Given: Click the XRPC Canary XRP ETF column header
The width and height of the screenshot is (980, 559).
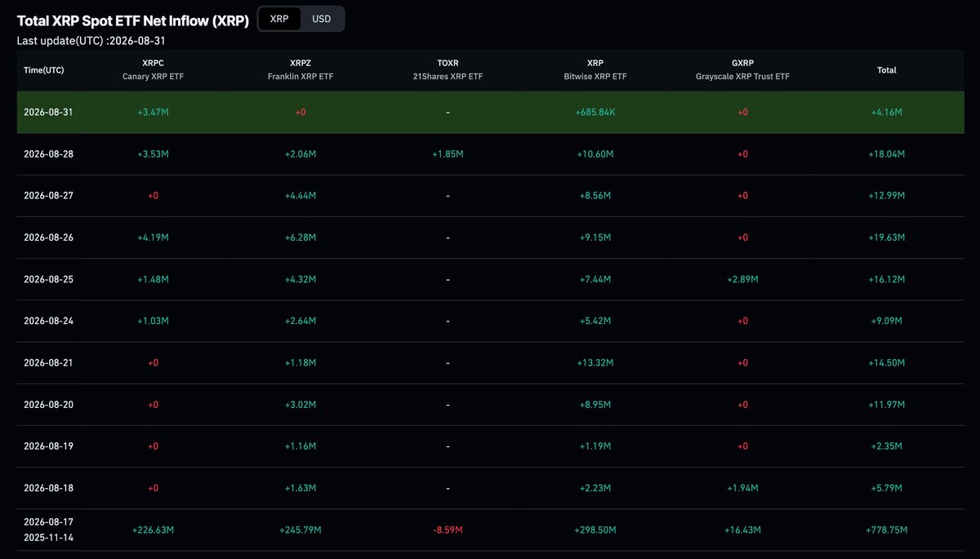Looking at the screenshot, I should click(154, 69).
